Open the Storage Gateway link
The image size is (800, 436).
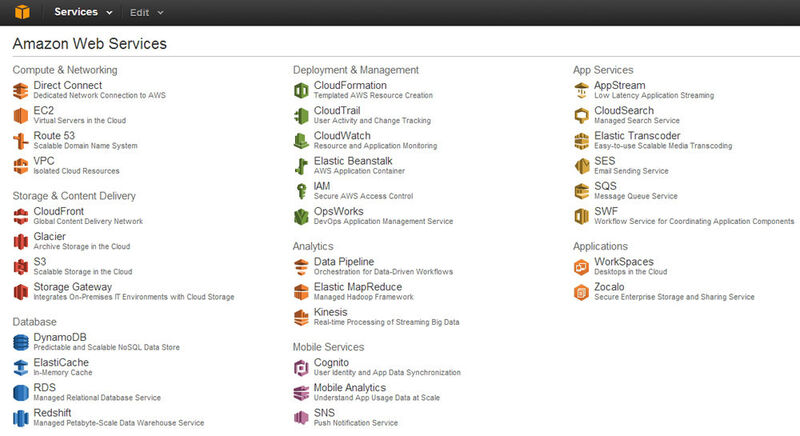[x=72, y=287]
